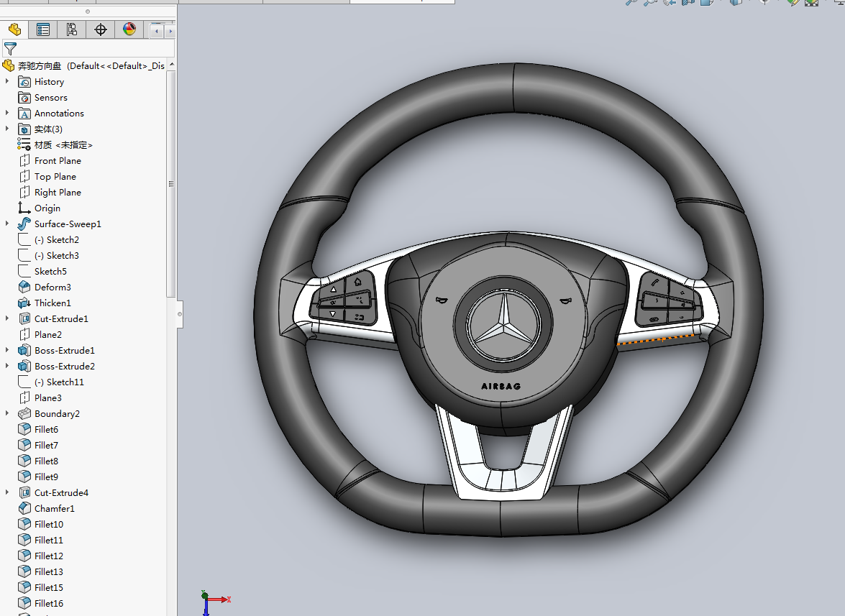The height and width of the screenshot is (616, 845).
Task: Select Plane3 in the tree
Action: click(x=48, y=397)
